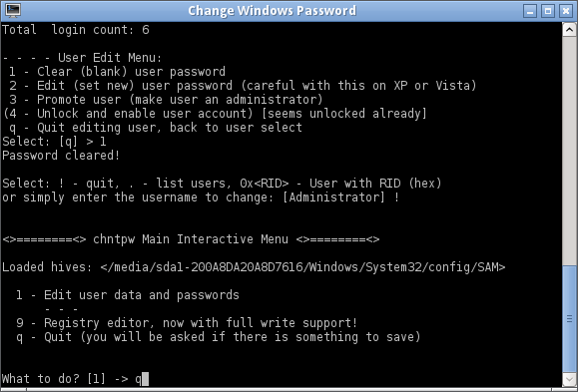Click the 'Password cleared!' message
The height and width of the screenshot is (392, 578).
[61, 156]
